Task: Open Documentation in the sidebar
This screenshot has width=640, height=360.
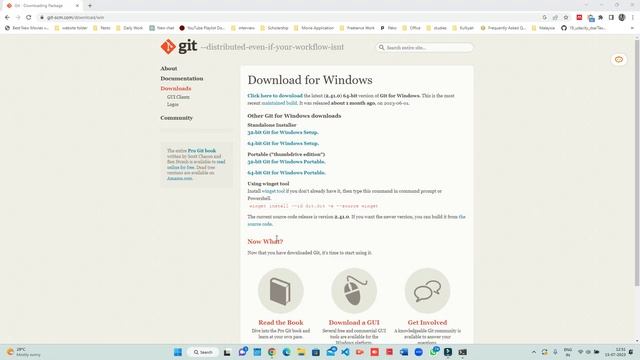Action: pos(182,78)
